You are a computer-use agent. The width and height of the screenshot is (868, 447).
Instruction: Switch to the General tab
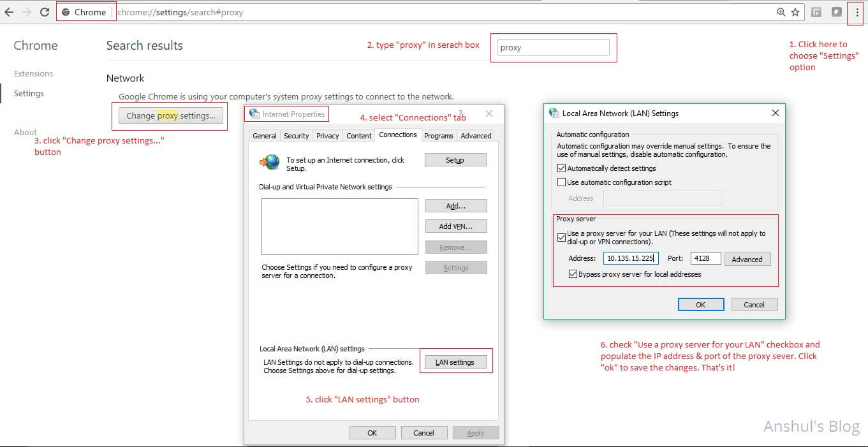pos(265,135)
